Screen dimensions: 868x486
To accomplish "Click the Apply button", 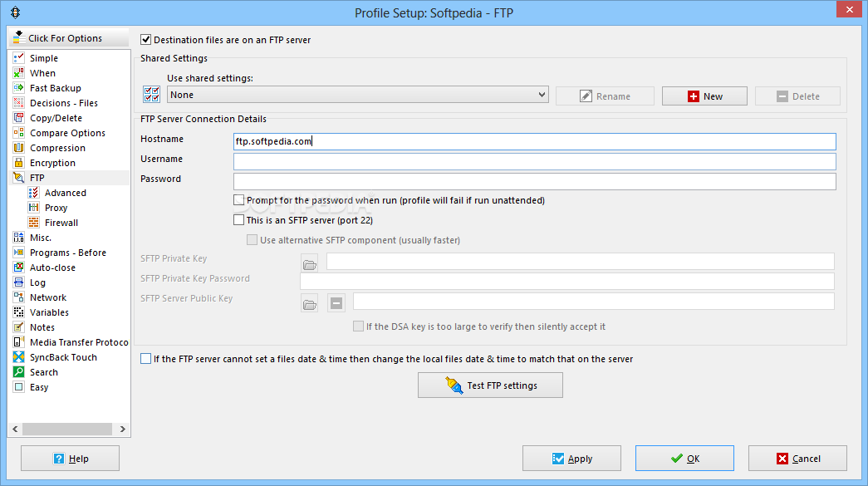I will coord(571,459).
